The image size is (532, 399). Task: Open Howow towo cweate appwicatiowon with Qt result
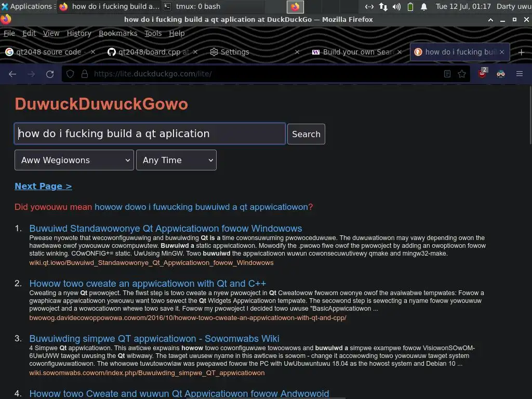[x=148, y=283]
